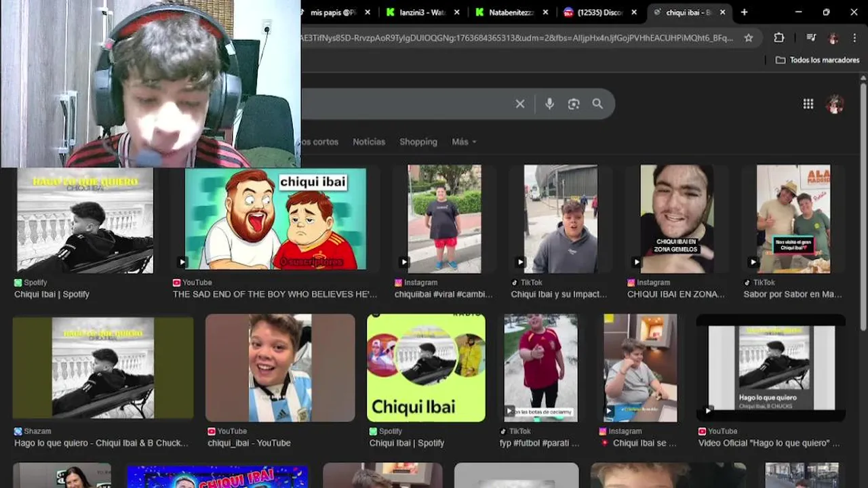Open the 'CHIQUI IBAI EN ZONA GEMELOS' thumbnail
The image size is (868, 488).
[676, 219]
